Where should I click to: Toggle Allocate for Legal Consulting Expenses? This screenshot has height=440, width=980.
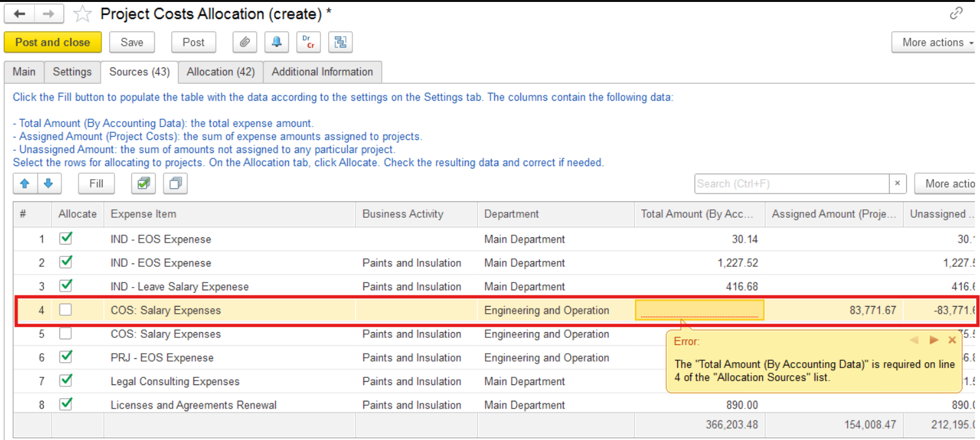point(65,381)
